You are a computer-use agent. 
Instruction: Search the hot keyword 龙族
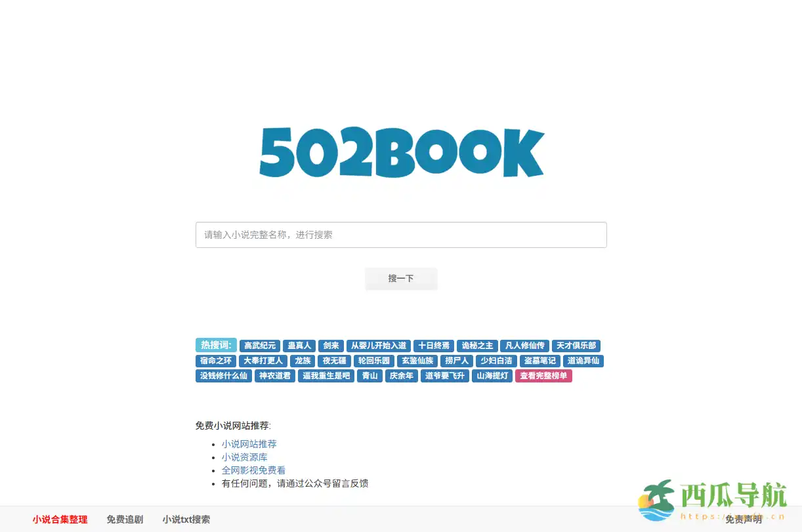pos(302,361)
